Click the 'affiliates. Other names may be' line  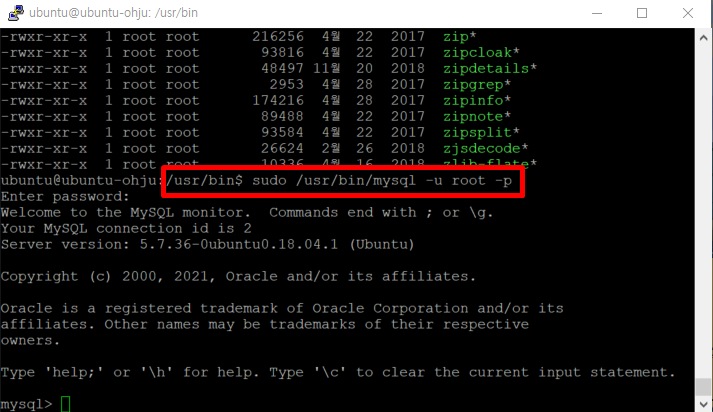tap(265, 324)
